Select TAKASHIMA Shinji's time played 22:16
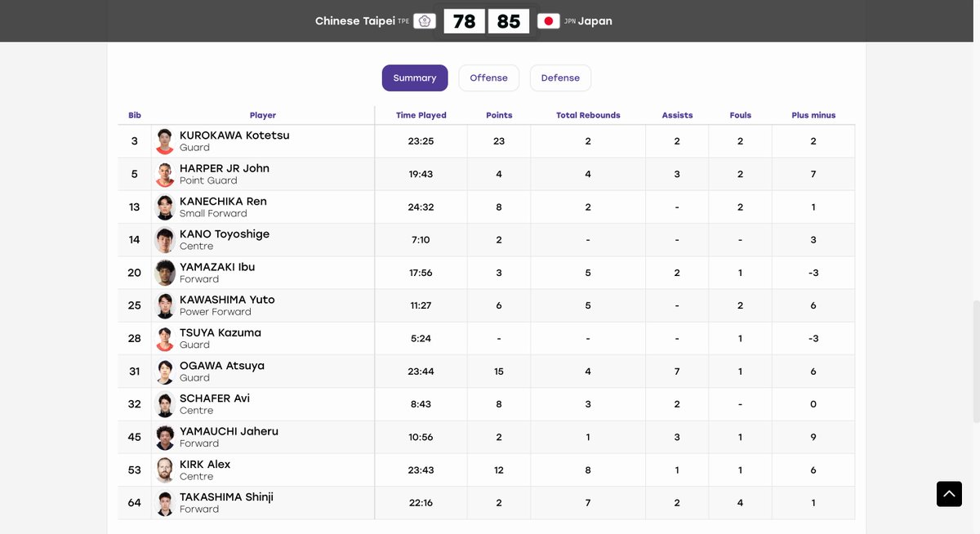Screen dimensions: 980x534 click(421, 503)
